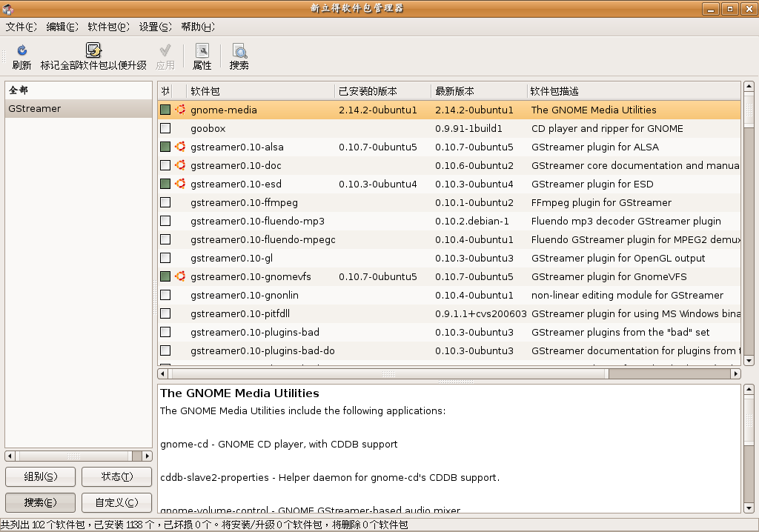Mark the gstreamer0.10-gl checkbox
This screenshot has height=532, width=759.
tap(165, 258)
